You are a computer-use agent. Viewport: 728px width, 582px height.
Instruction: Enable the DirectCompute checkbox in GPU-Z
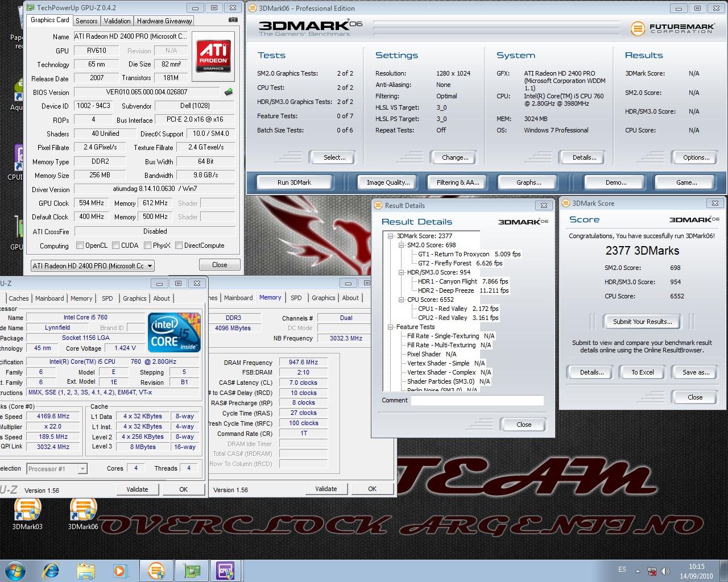(x=179, y=246)
